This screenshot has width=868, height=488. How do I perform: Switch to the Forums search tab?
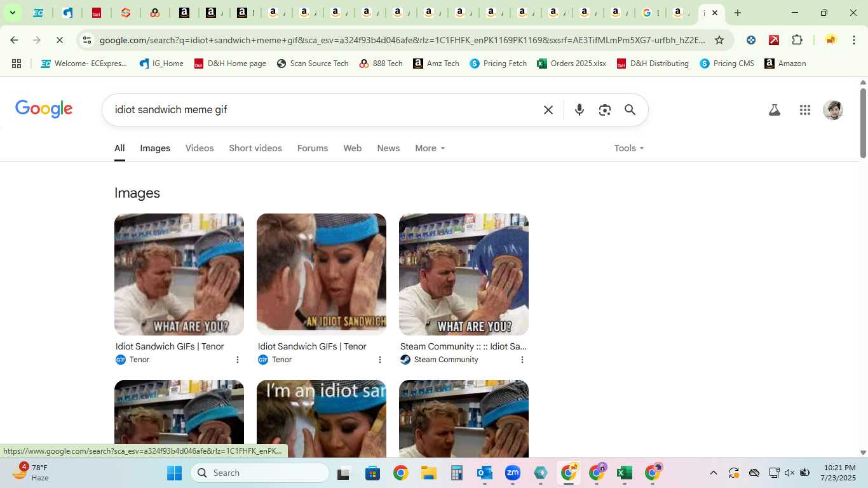pyautogui.click(x=313, y=148)
